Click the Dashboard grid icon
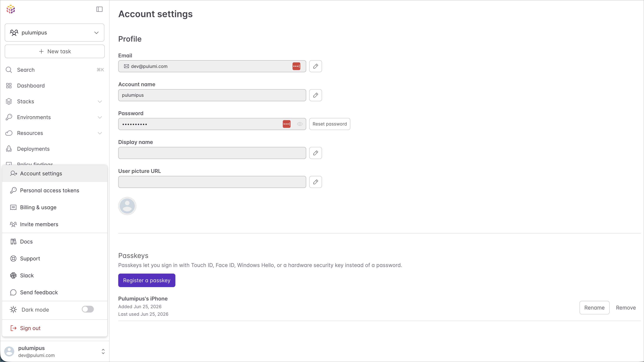 click(x=9, y=86)
